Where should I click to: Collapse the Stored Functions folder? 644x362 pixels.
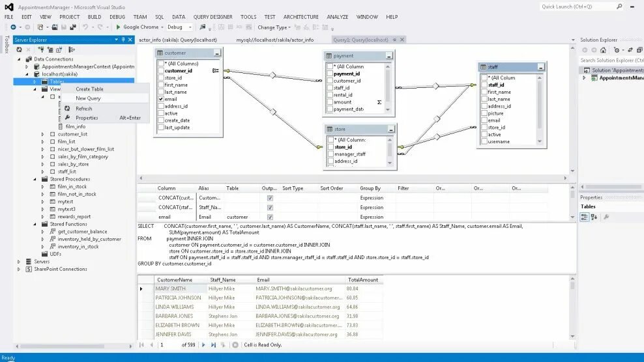35,224
